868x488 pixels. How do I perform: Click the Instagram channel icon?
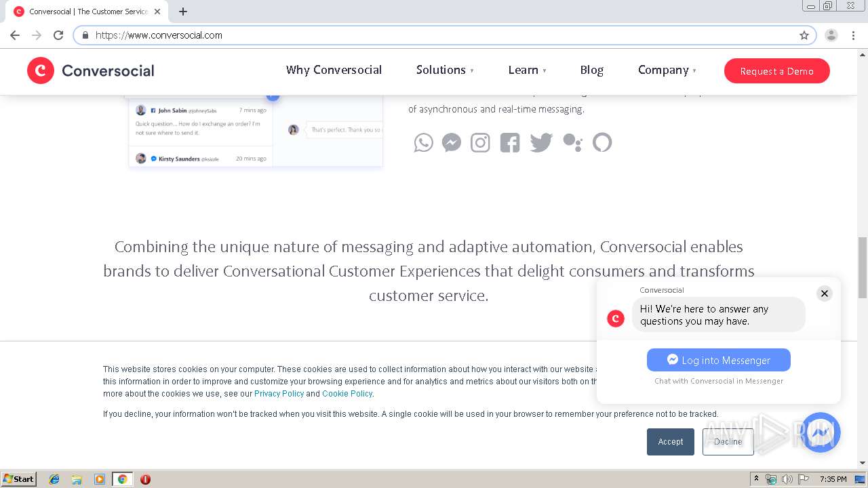[x=480, y=142]
